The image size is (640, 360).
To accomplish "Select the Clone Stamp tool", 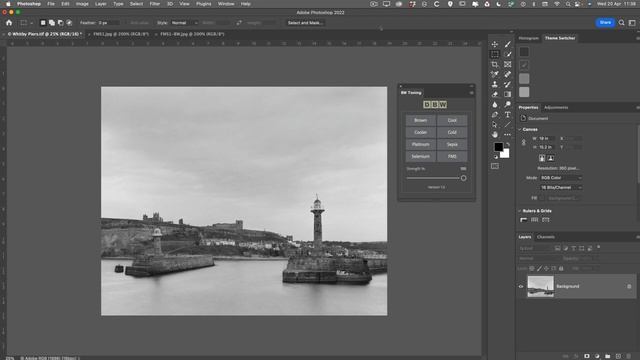I will click(495, 84).
